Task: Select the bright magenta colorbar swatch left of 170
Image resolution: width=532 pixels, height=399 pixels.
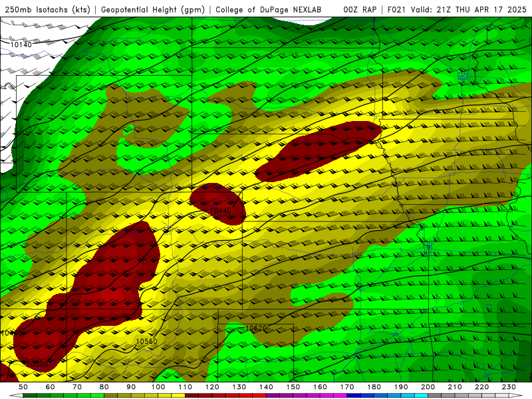Action: point(340,395)
